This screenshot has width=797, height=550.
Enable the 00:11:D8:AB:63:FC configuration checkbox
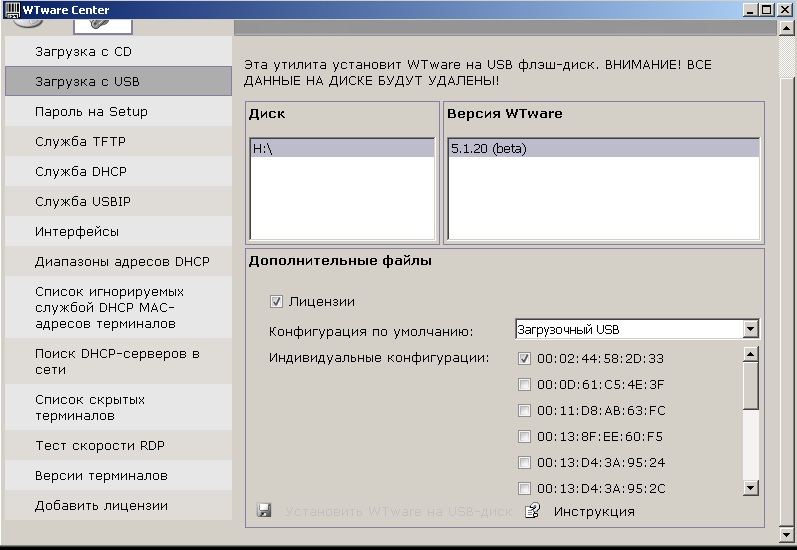click(524, 410)
